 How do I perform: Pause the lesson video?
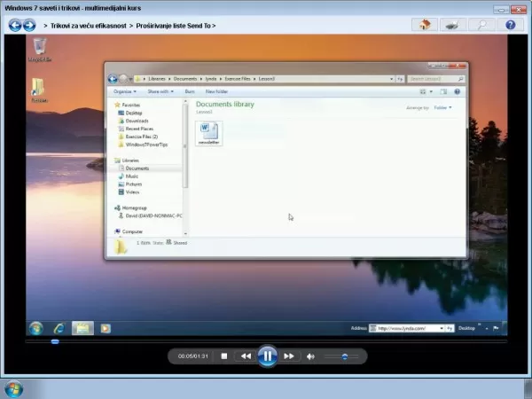tap(268, 356)
